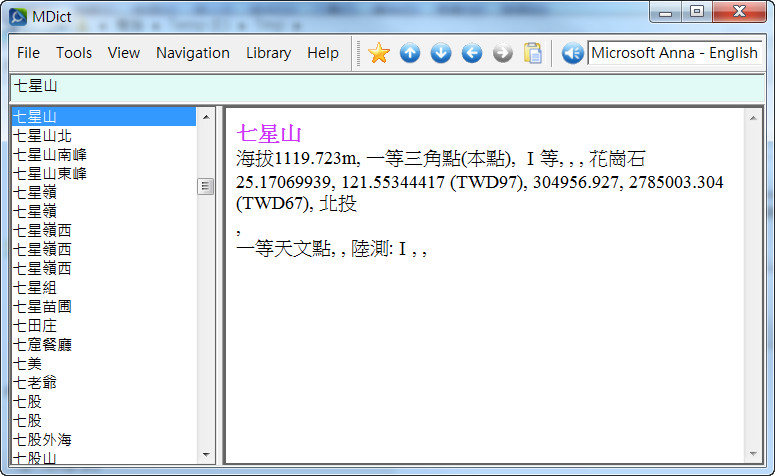Maximize the MDict window
This screenshot has height=476, width=775.
pyautogui.click(x=697, y=12)
